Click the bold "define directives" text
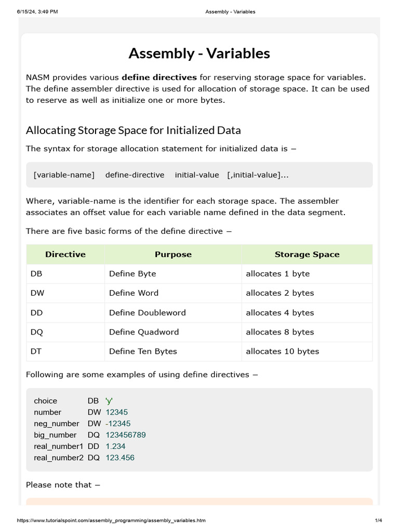 [x=159, y=77]
